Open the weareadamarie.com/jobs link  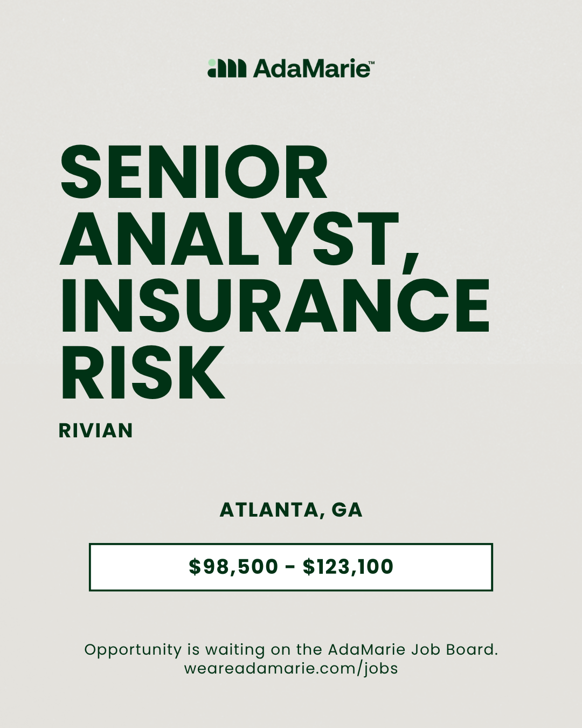coord(291,669)
